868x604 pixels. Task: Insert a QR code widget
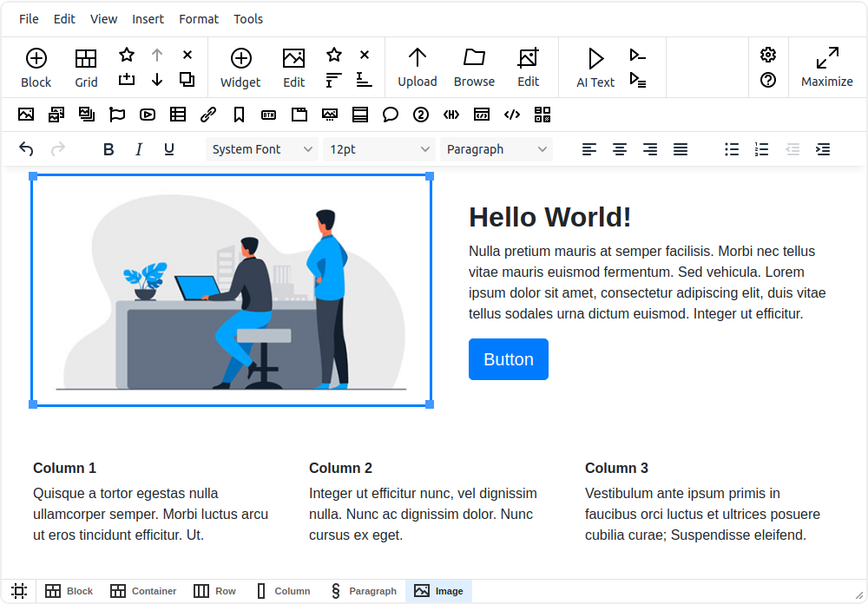[542, 115]
